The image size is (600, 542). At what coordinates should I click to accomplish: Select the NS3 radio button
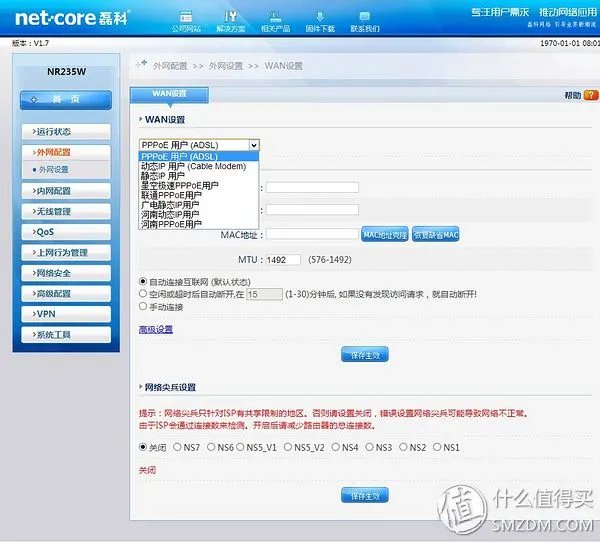[369, 447]
